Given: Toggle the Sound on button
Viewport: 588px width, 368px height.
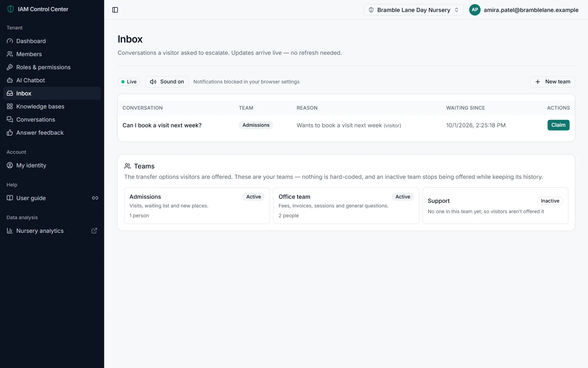Looking at the screenshot, I should click(167, 82).
